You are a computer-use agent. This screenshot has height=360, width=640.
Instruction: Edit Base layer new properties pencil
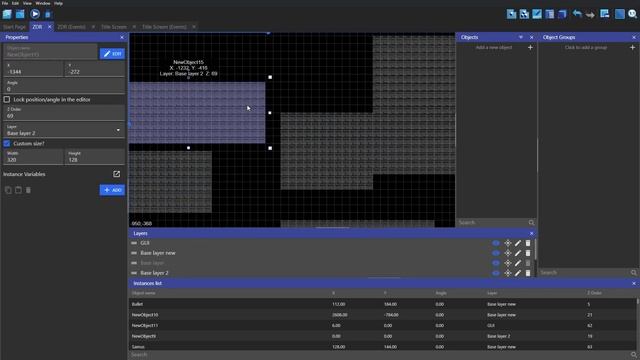click(x=518, y=253)
